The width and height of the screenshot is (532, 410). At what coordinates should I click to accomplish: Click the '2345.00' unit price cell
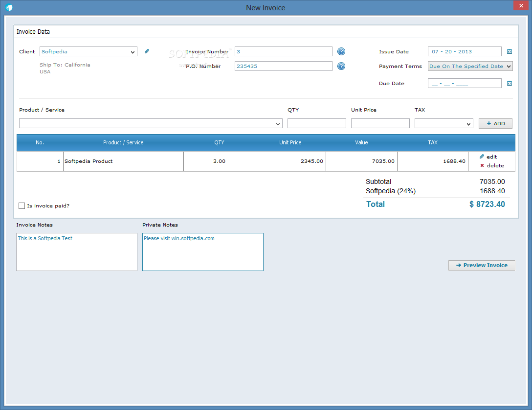[x=290, y=161]
